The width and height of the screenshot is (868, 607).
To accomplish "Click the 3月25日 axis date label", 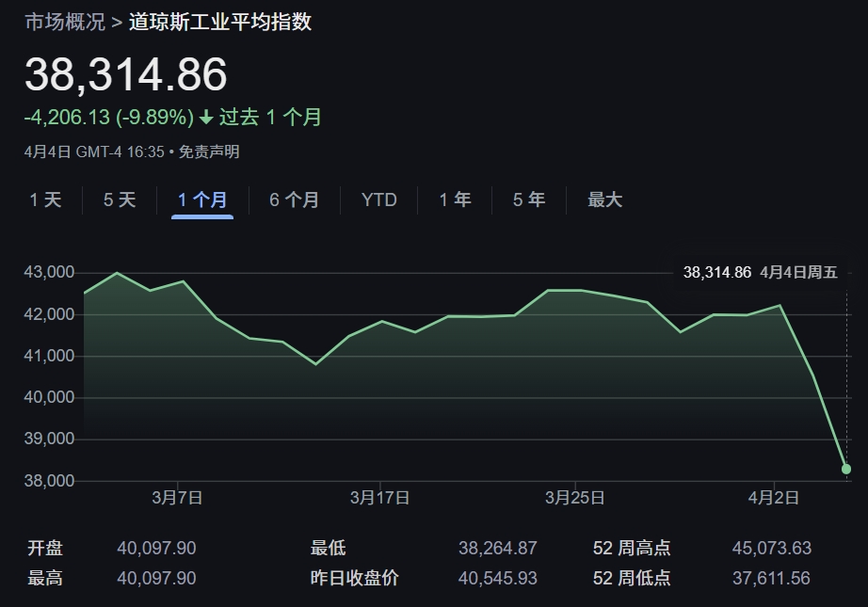I will (x=574, y=498).
